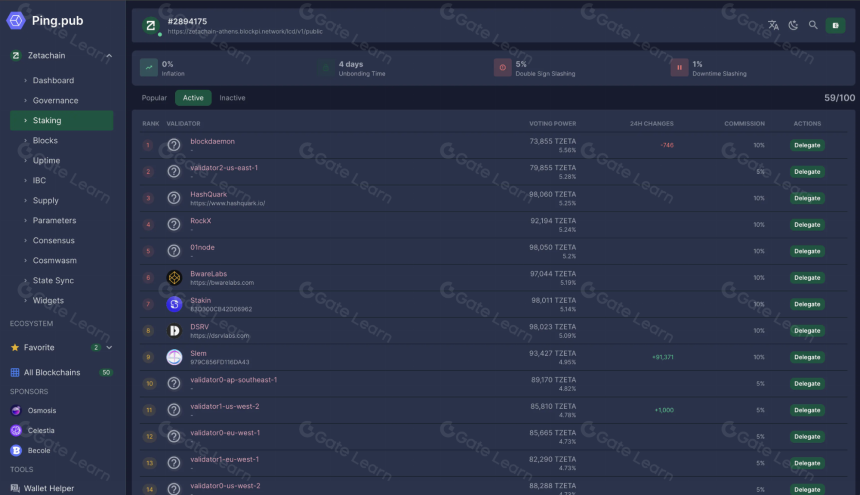
Task: Click the All Blockchains 50 badge
Action: tap(106, 372)
